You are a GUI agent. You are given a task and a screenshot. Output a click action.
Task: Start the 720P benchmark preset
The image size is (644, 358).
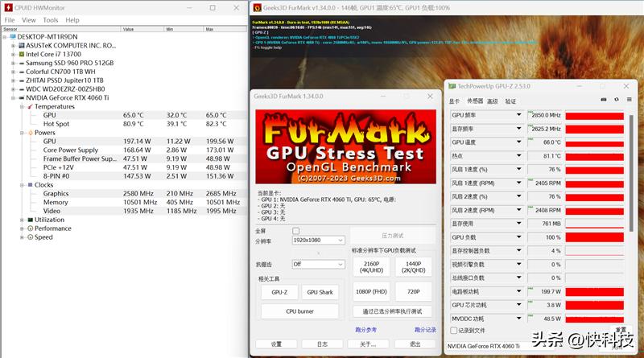[414, 291]
